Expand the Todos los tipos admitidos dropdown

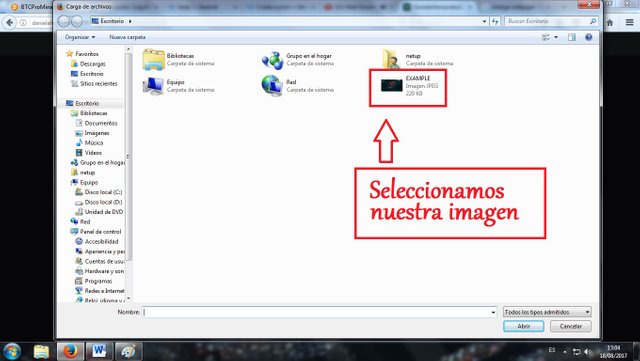(x=547, y=312)
